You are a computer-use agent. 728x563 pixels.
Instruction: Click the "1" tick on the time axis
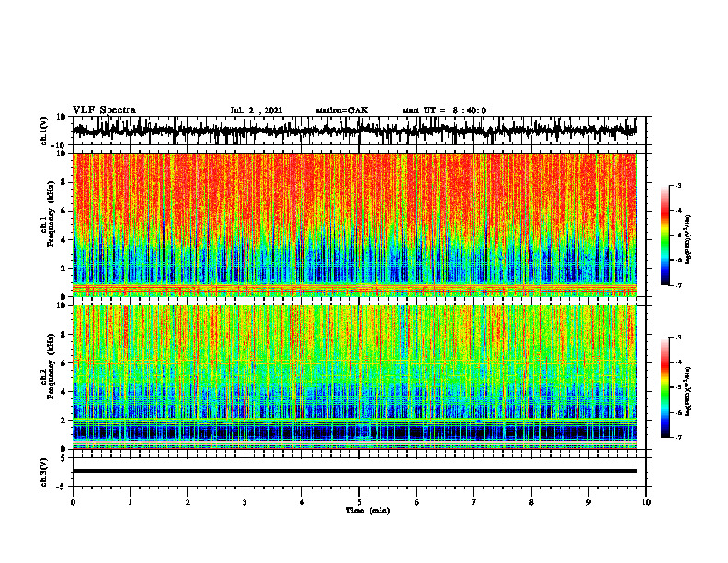click(x=130, y=502)
